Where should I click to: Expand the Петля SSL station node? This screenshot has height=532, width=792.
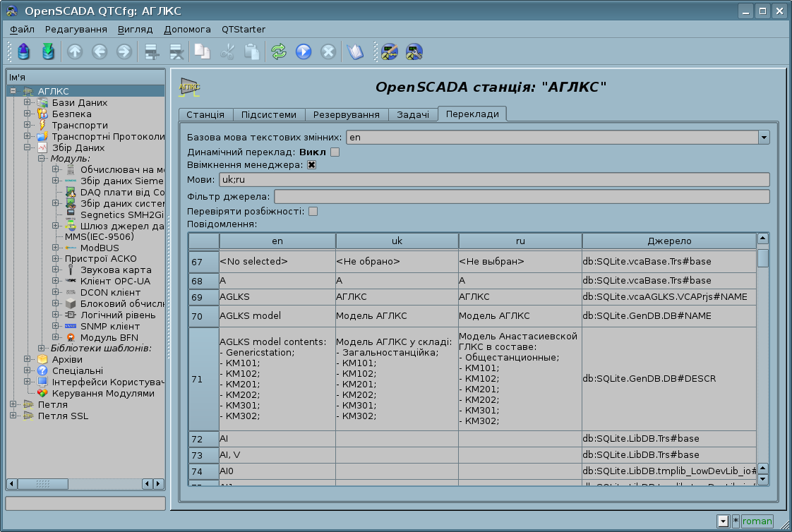(13, 416)
